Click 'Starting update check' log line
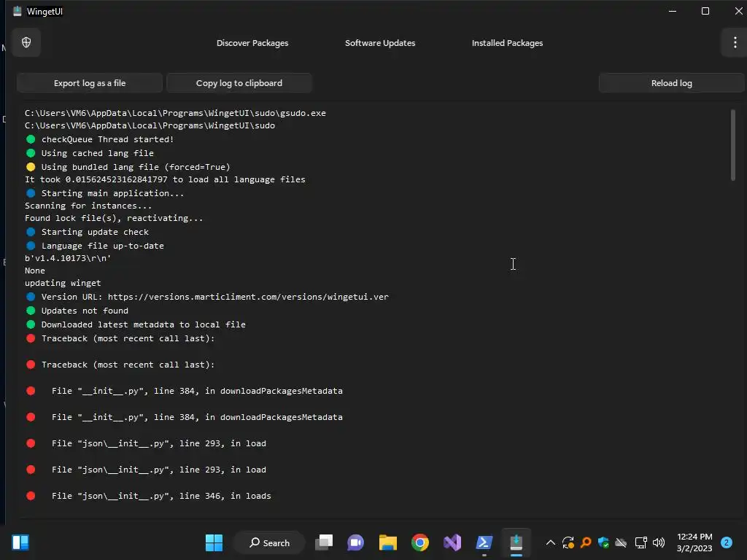The height and width of the screenshot is (560, 747). [x=88, y=232]
